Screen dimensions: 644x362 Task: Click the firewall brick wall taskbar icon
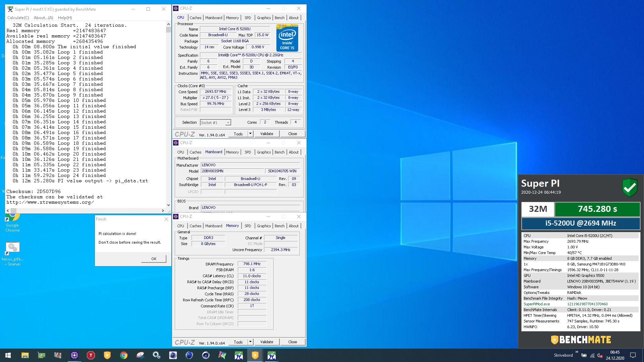(x=58, y=355)
